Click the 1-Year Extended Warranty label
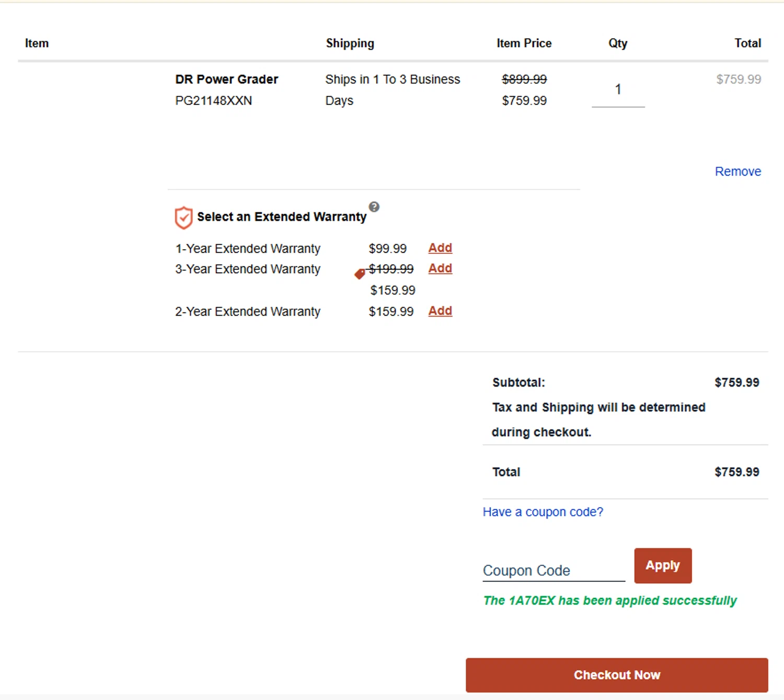 pyautogui.click(x=248, y=249)
